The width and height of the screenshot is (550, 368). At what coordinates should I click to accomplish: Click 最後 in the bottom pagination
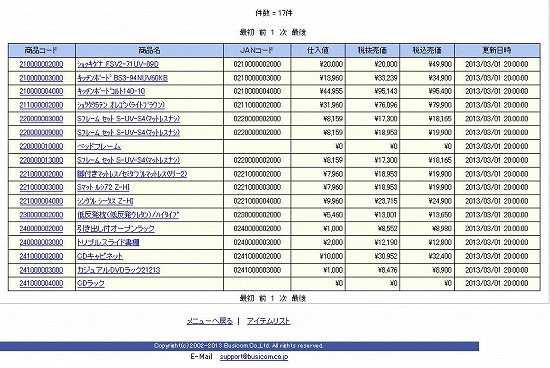(x=299, y=298)
